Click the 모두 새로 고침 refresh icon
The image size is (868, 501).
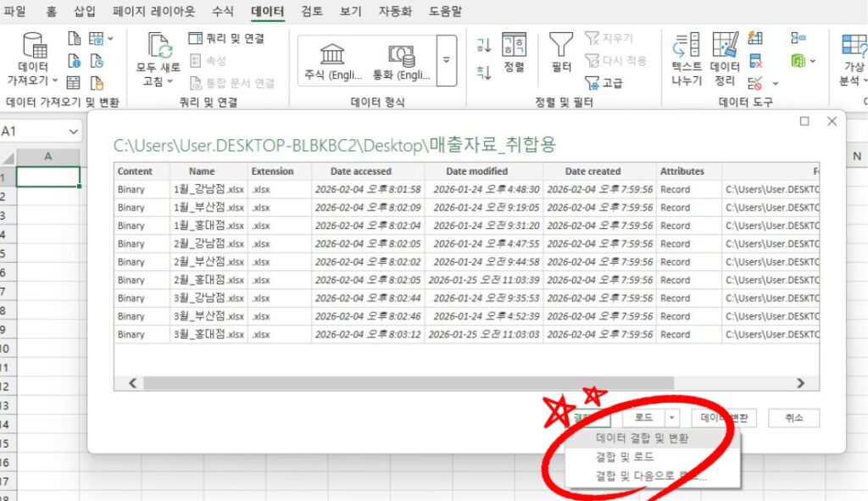159,46
